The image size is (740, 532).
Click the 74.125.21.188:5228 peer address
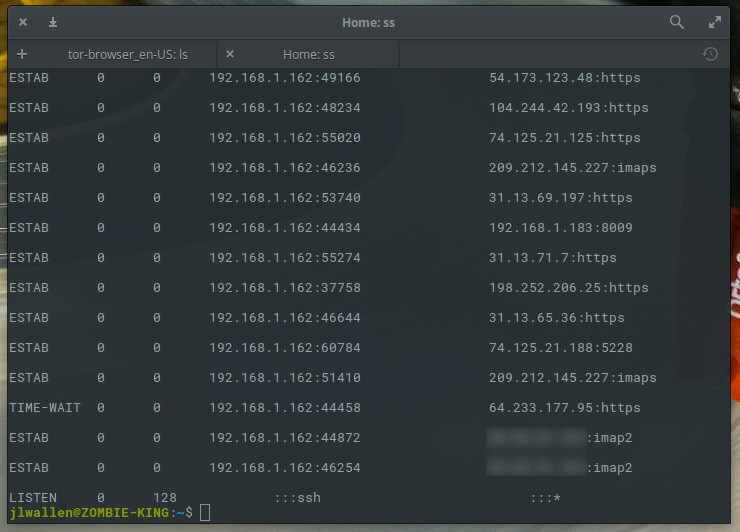(x=560, y=348)
